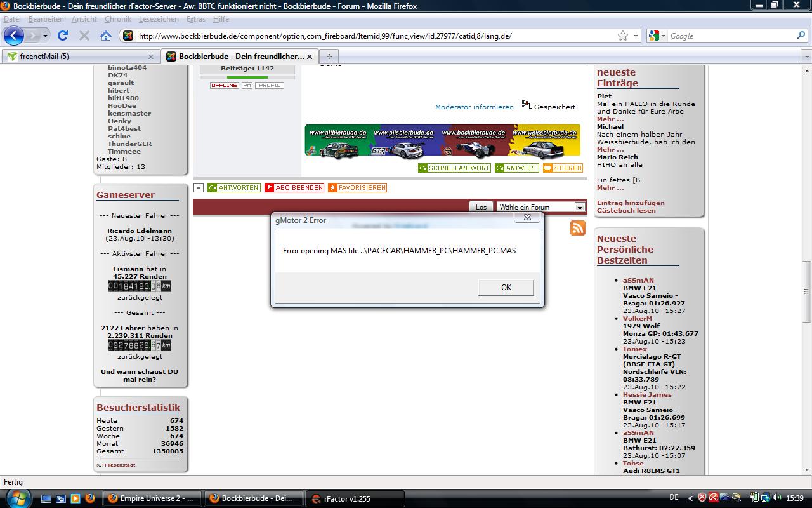This screenshot has width=812, height=508.
Task: Switch to the freenetMail (5) tab
Action: (x=80, y=57)
